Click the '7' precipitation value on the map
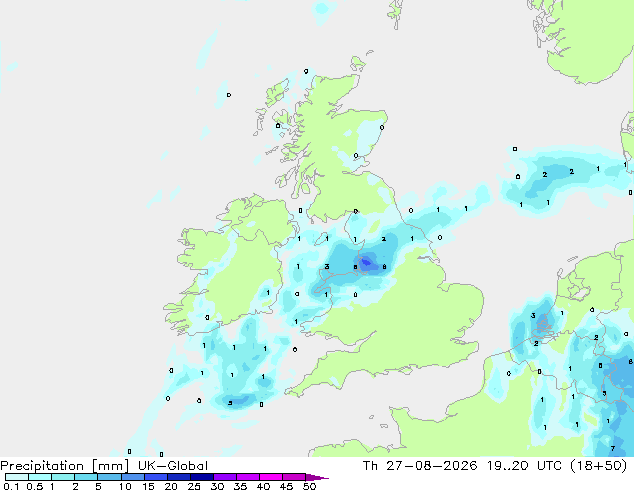 613,448
